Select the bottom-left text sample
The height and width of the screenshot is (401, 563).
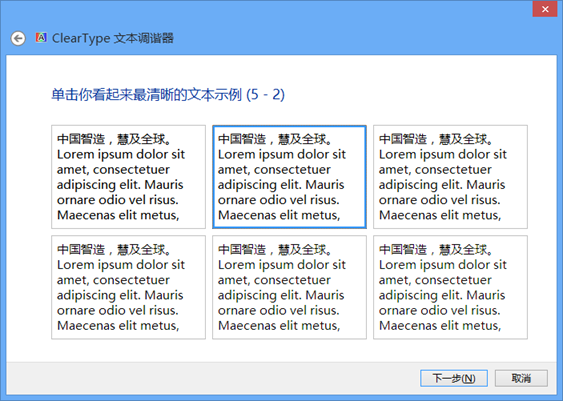(x=129, y=287)
